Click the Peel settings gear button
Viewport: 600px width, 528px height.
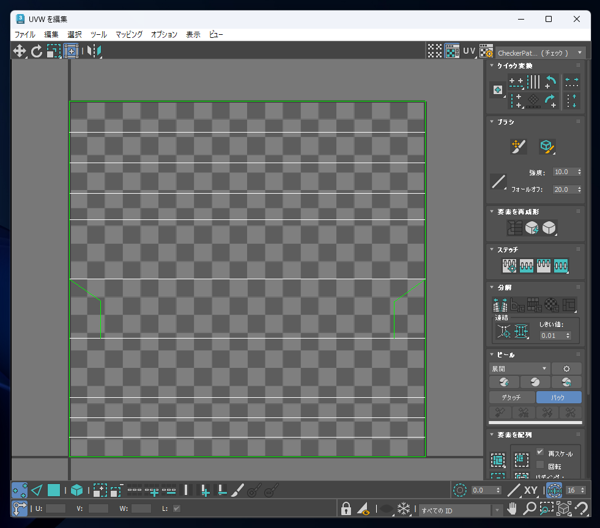[567, 368]
